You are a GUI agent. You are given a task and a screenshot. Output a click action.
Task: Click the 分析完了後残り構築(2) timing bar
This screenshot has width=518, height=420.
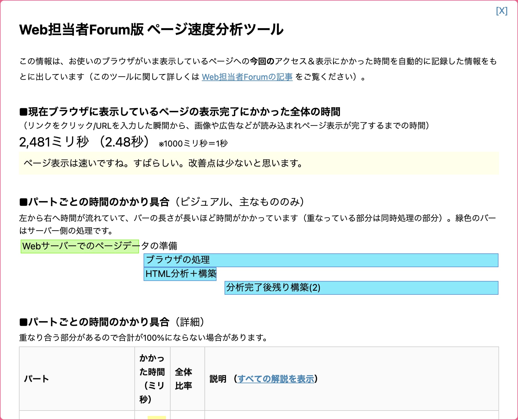tap(362, 288)
